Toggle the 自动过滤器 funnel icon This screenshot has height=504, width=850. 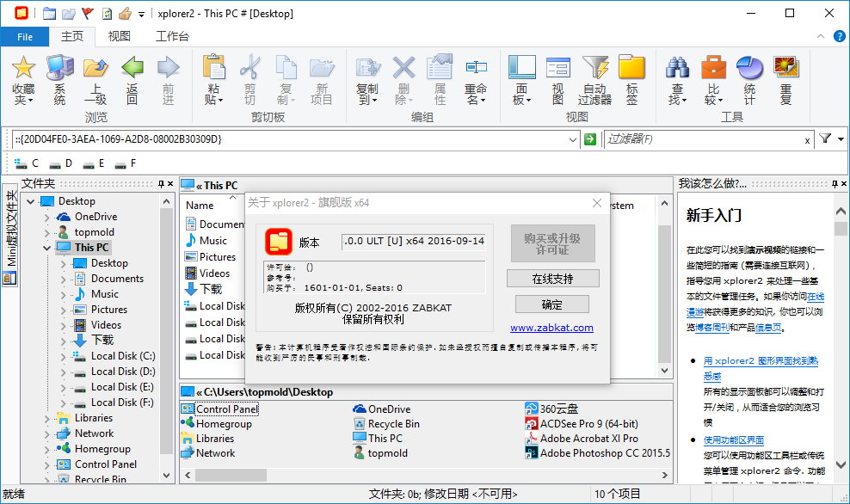594,68
